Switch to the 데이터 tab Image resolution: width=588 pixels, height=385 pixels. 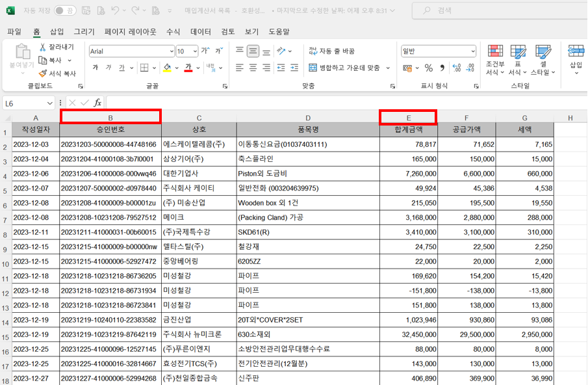201,31
